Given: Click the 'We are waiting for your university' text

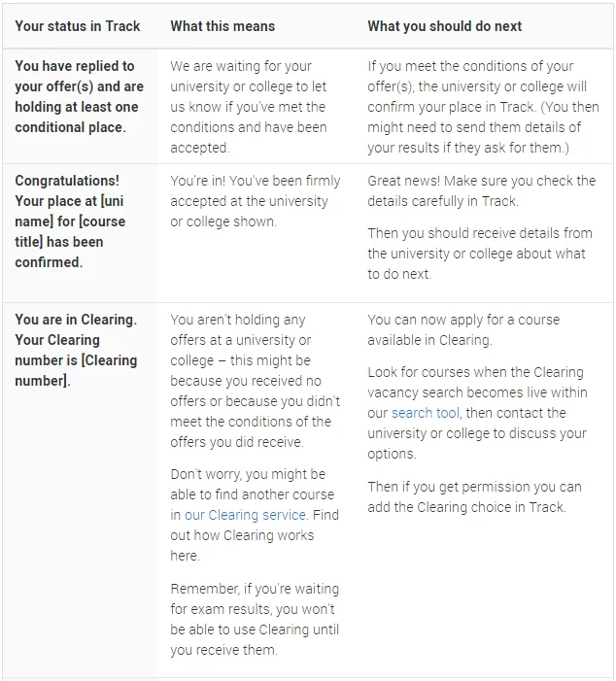Looking at the screenshot, I should (x=249, y=107).
